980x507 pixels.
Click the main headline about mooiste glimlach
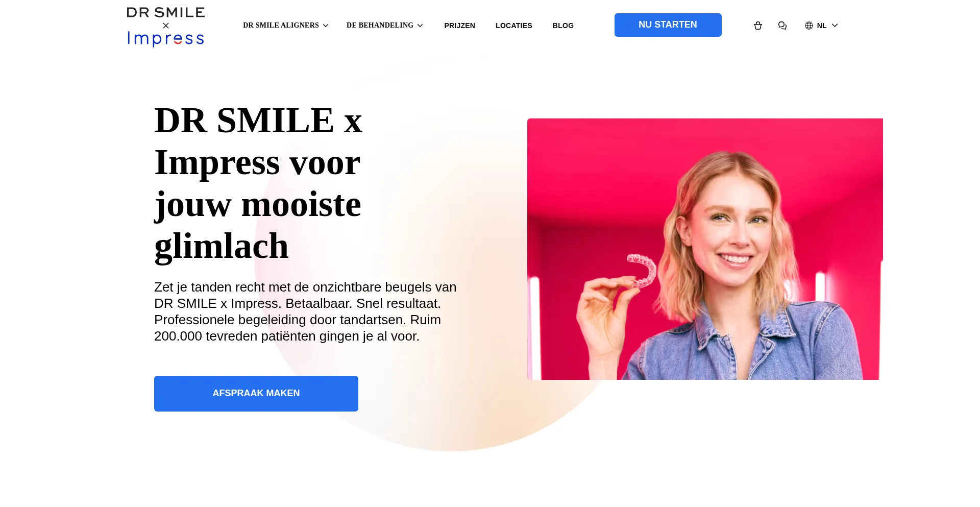pos(258,183)
